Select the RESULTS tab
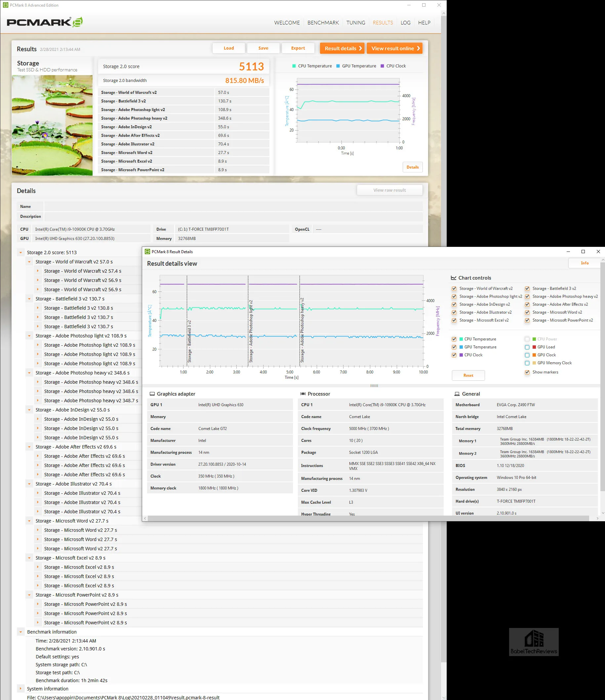Image resolution: width=605 pixels, height=700 pixels. click(x=383, y=22)
